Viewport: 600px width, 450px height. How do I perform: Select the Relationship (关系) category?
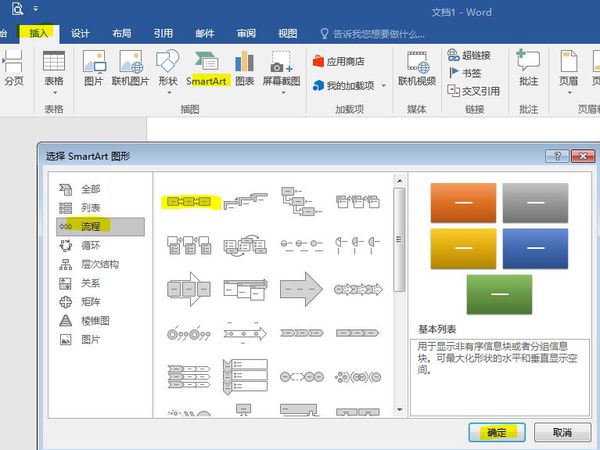click(x=100, y=283)
